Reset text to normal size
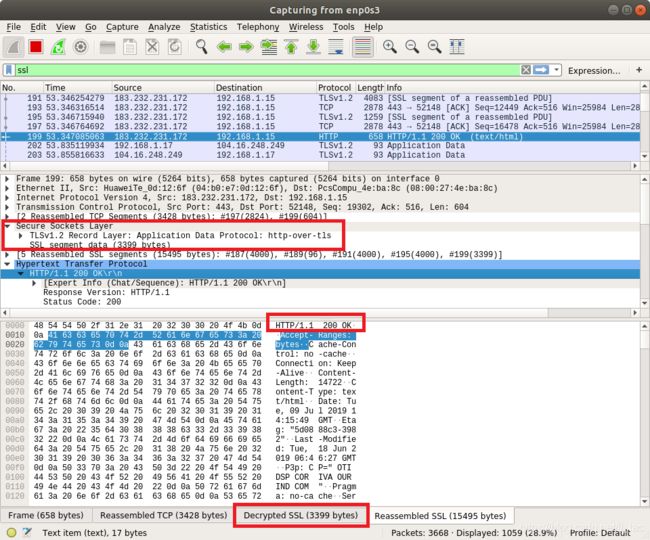The height and width of the screenshot is (540, 650). [434, 47]
